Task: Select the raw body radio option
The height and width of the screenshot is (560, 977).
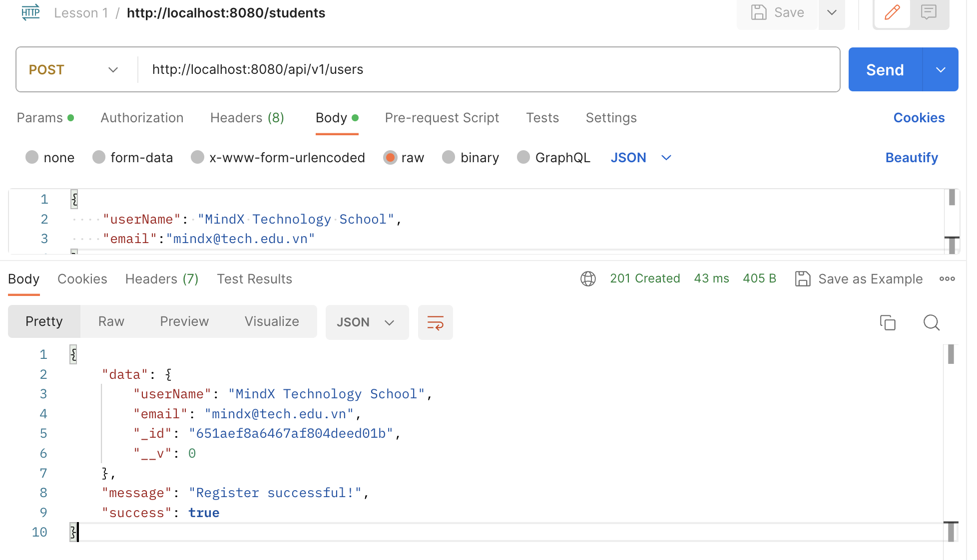Action: [390, 158]
